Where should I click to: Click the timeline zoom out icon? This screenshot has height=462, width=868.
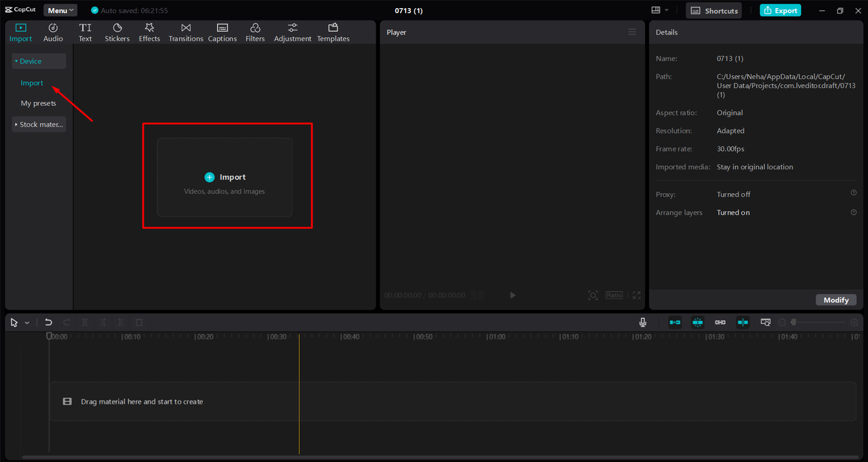(782, 322)
